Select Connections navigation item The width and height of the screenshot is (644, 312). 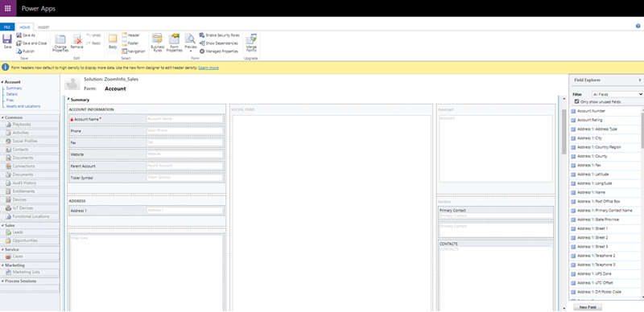[30, 166]
